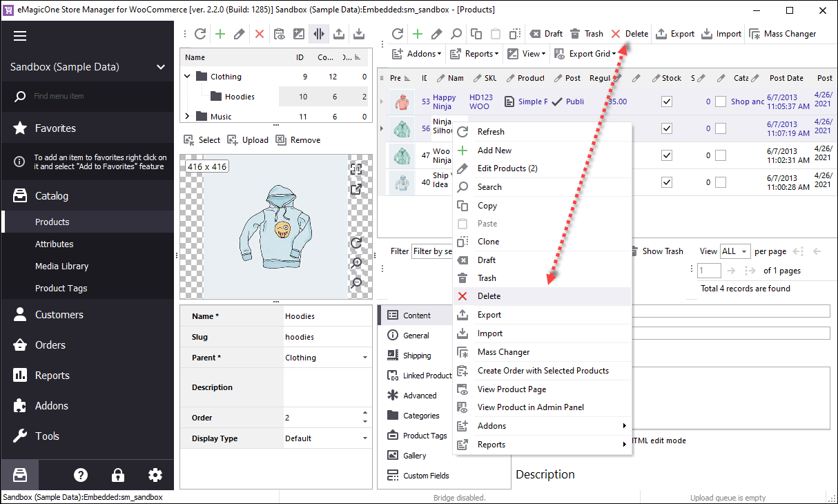Click the zoom in magnifier beside image preview
Screen dimensions: 838x504
pos(357,263)
